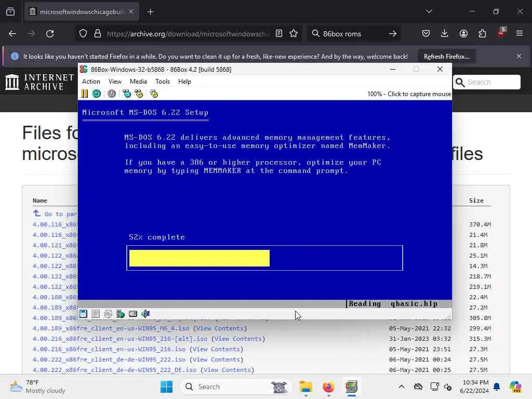Click the yellow 52% complete progress bar

point(199,258)
